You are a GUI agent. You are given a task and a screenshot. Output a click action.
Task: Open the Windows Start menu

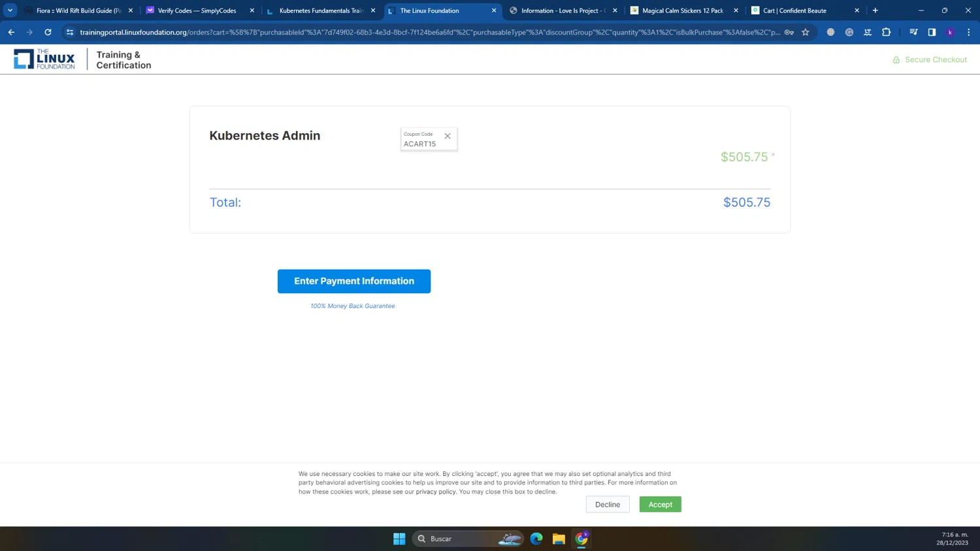tap(399, 539)
